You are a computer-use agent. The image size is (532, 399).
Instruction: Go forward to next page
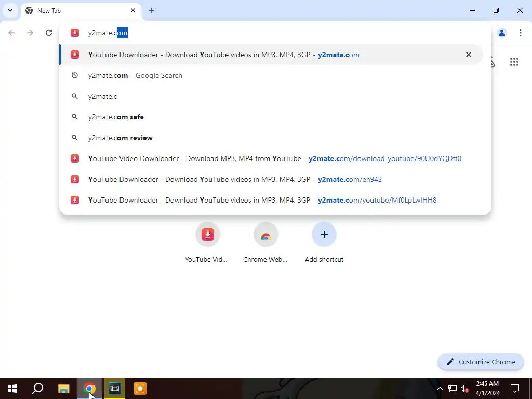[30, 33]
